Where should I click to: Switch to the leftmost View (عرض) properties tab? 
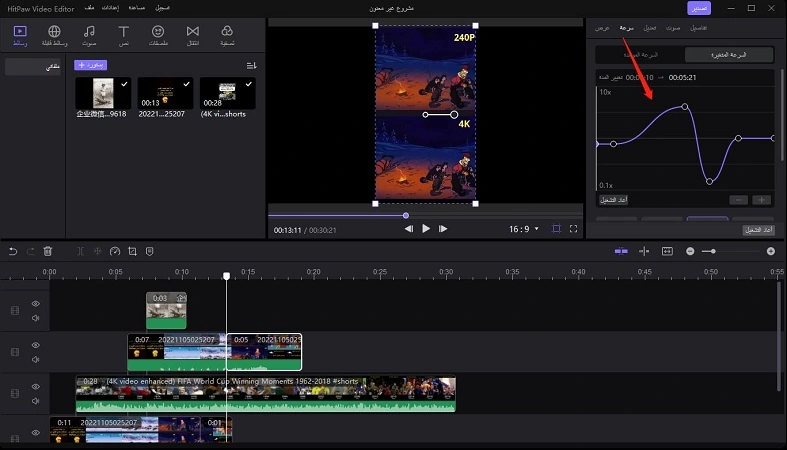coord(602,28)
